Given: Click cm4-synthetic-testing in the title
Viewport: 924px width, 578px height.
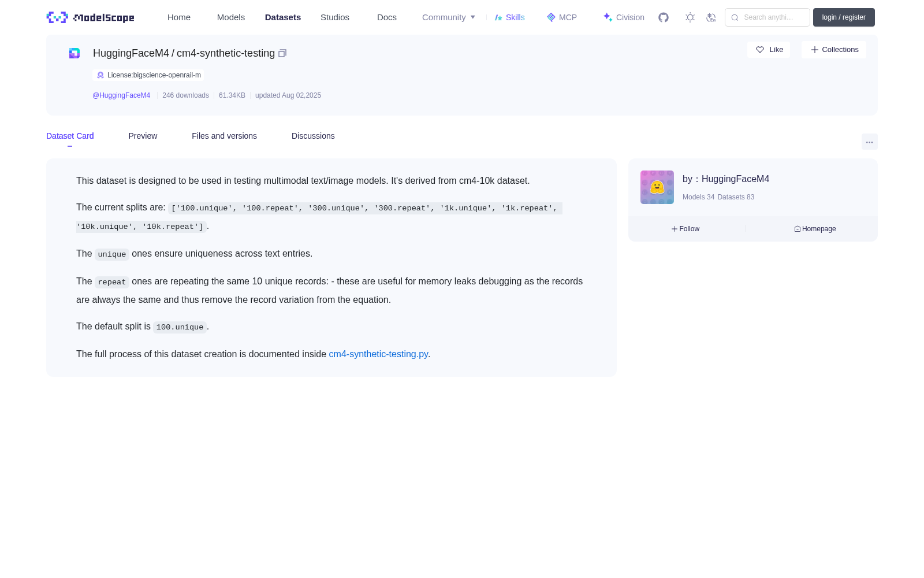Looking at the screenshot, I should click(x=226, y=53).
